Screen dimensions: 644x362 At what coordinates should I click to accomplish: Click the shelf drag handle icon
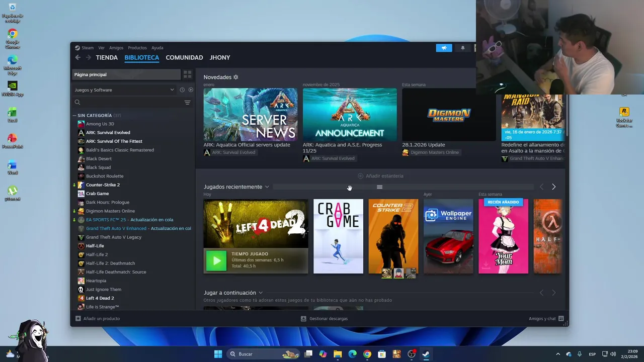pyautogui.click(x=379, y=187)
